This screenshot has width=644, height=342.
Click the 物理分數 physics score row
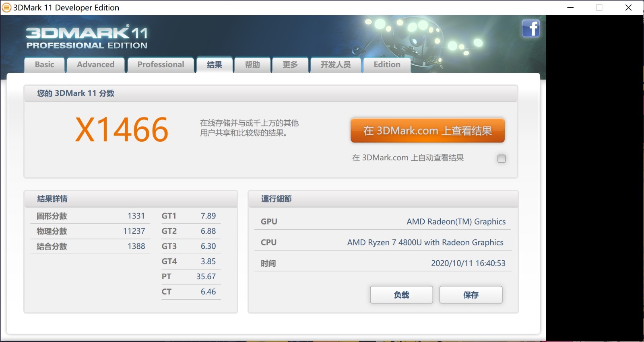coord(91,231)
